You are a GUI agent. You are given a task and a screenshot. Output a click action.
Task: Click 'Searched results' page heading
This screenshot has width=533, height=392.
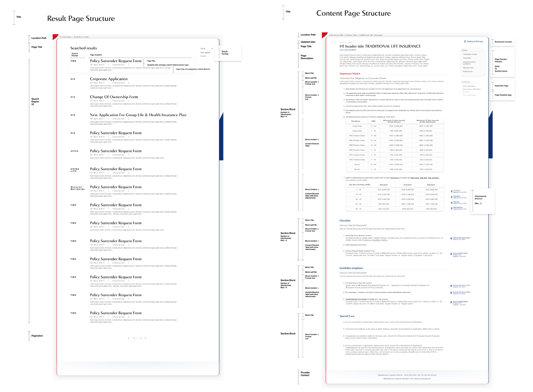(84, 48)
